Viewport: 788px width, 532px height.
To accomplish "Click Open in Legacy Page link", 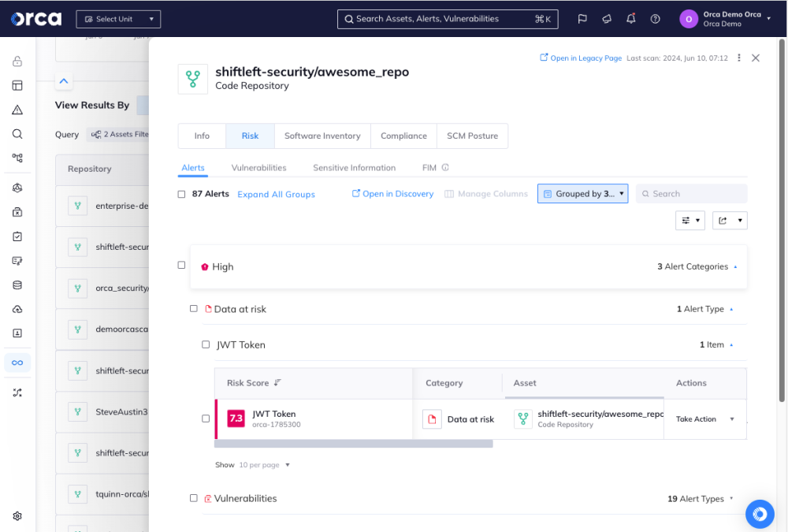I will 581,58.
